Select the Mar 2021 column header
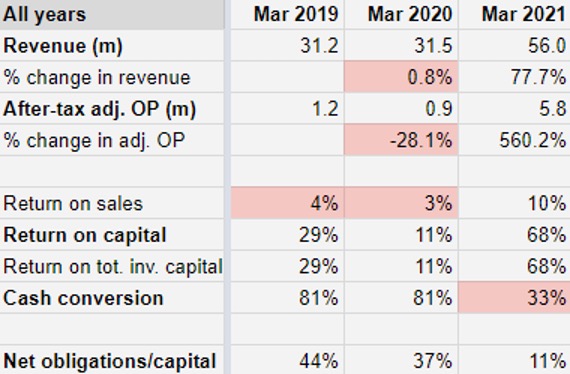The width and height of the screenshot is (570, 374). pyautogui.click(x=514, y=15)
